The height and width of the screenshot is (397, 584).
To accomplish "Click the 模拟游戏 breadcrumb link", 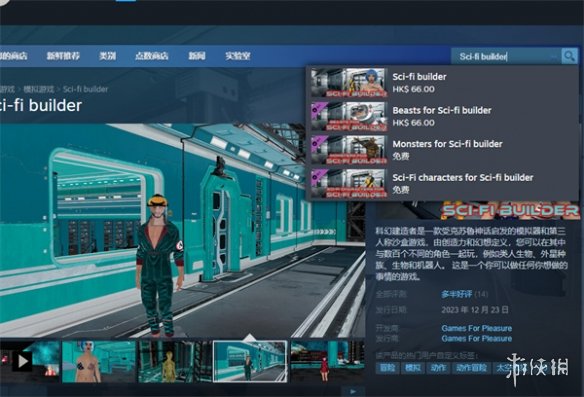I will 38,89.
